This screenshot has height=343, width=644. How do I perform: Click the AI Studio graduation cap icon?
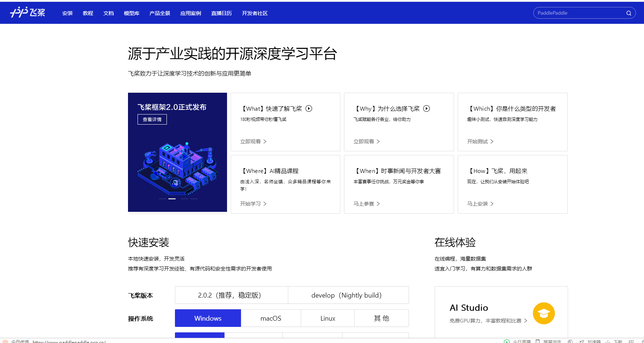point(544,313)
